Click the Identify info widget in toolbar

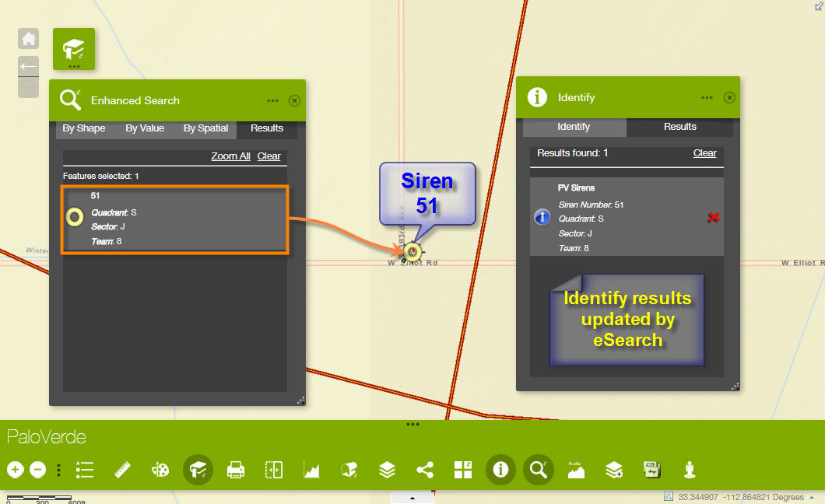(x=500, y=469)
